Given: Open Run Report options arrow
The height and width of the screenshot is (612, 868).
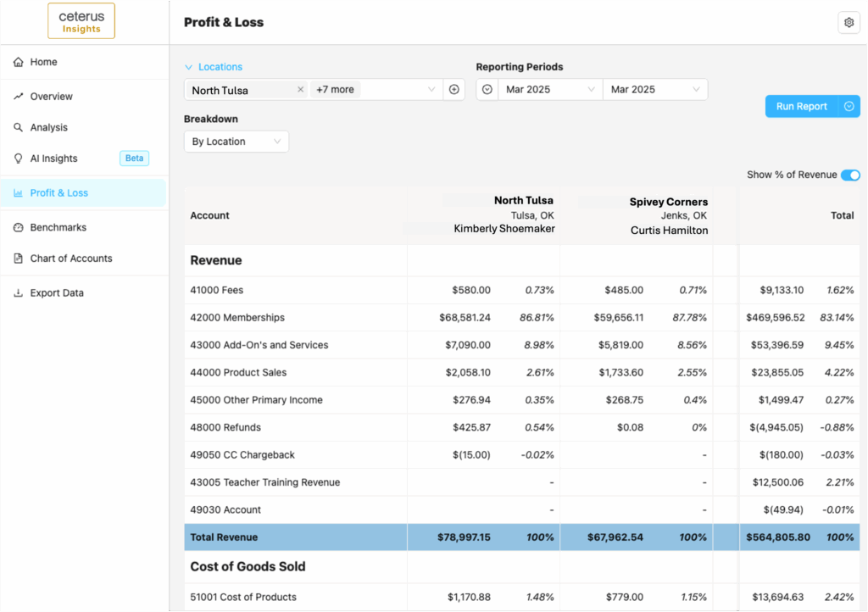Looking at the screenshot, I should (x=849, y=107).
